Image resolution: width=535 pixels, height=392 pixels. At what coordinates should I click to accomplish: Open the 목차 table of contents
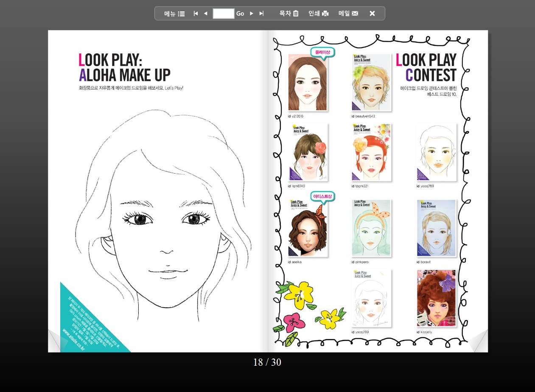pos(289,14)
